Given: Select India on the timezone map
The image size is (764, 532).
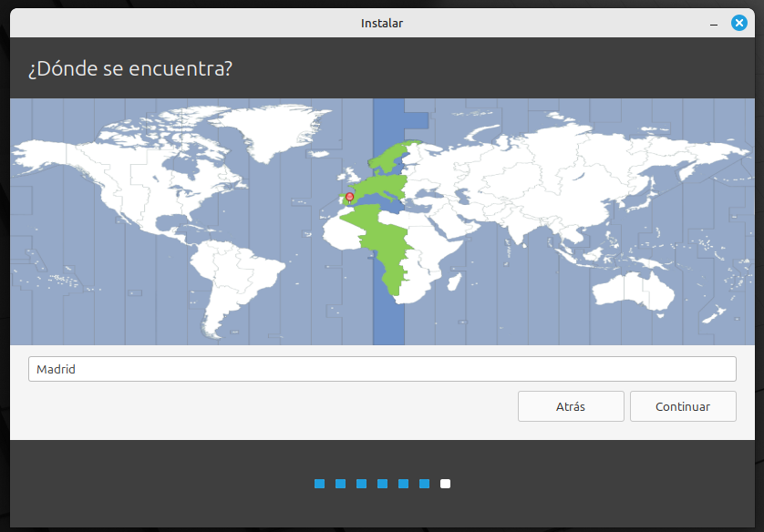Looking at the screenshot, I should (x=517, y=226).
